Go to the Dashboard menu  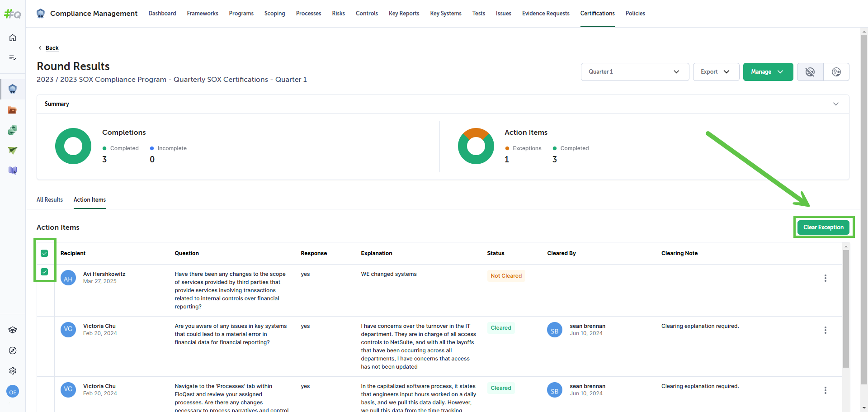point(162,14)
